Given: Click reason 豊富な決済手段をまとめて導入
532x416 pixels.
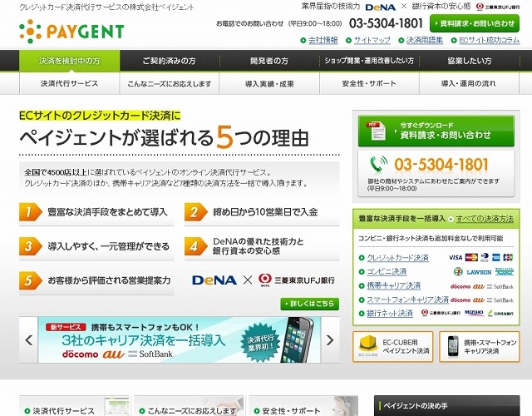Looking at the screenshot, I should (x=107, y=212).
